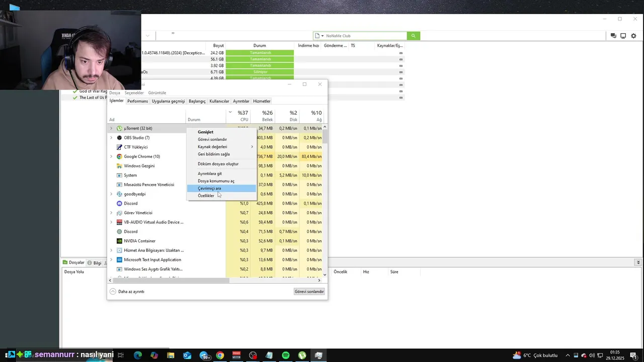Expand the VB-AUDIO Virtual Audio Device group
This screenshot has width=644, height=362.
coord(111,222)
